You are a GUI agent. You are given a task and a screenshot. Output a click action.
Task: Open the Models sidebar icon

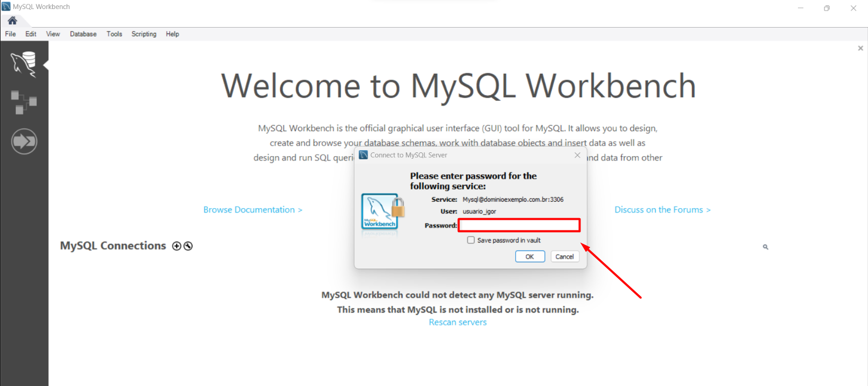[24, 102]
